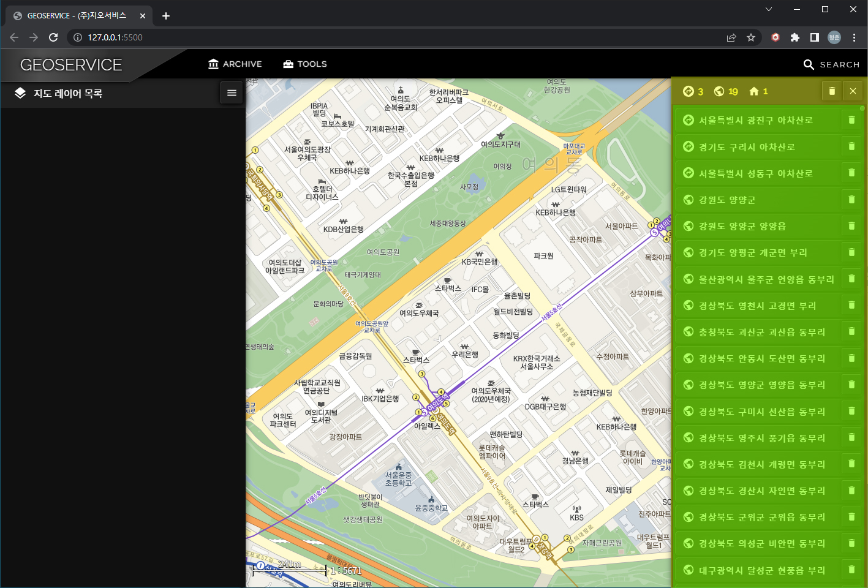Select 강원도 양양군 양양읍 result
The width and height of the screenshot is (868, 588).
tap(757, 226)
